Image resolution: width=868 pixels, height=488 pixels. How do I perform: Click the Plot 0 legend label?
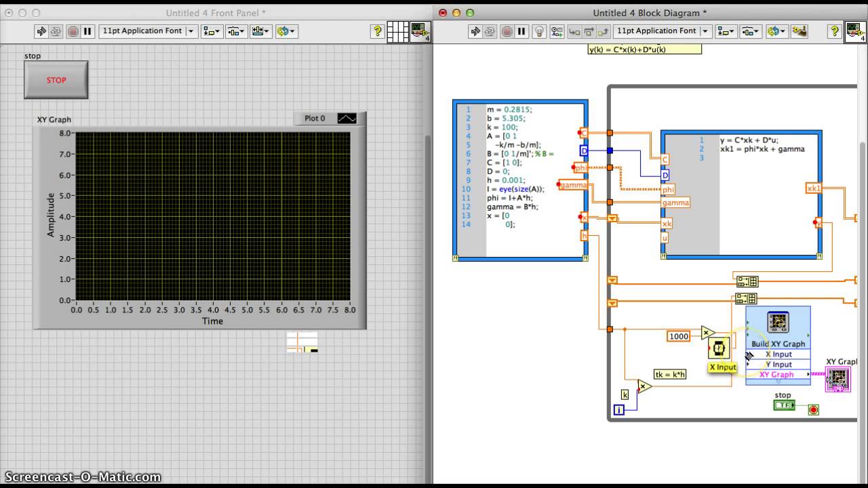coord(315,118)
